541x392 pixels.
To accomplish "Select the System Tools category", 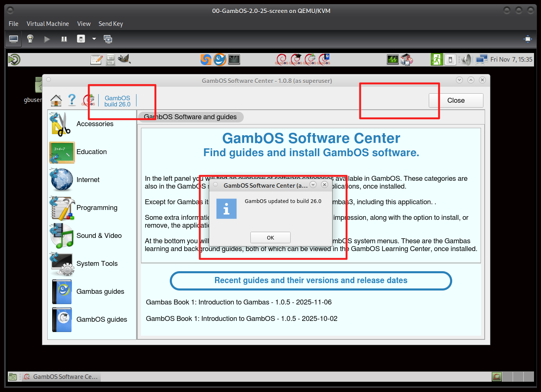I will [62, 264].
